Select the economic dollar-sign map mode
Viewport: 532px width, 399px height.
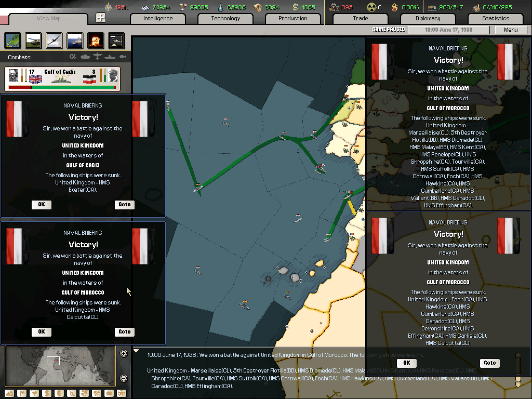pyautogui.click(x=46, y=393)
